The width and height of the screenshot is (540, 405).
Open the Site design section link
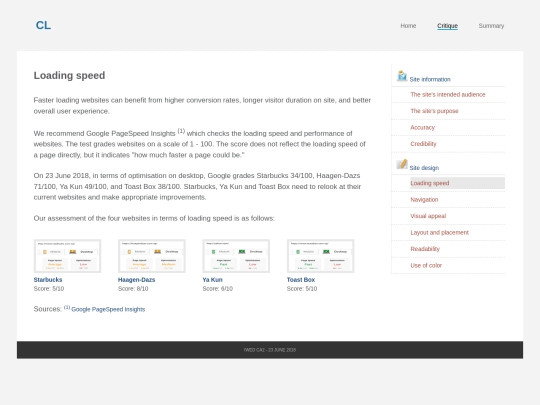coord(424,168)
